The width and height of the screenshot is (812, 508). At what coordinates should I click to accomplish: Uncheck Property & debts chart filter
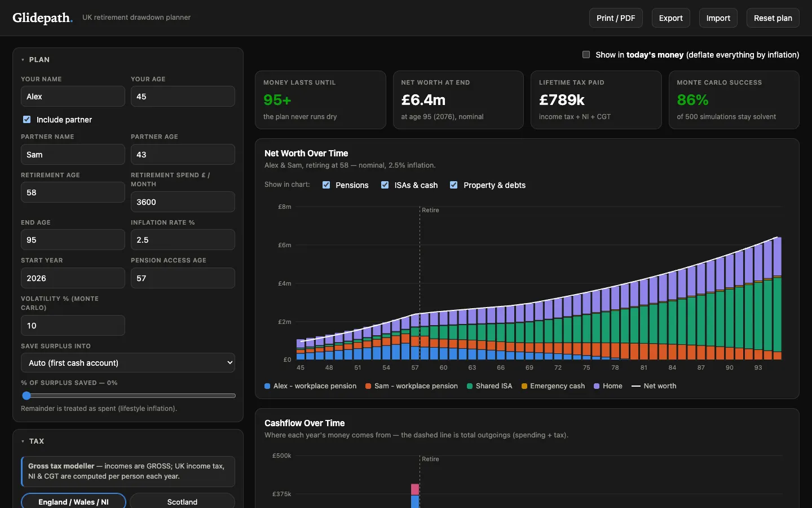(x=453, y=185)
